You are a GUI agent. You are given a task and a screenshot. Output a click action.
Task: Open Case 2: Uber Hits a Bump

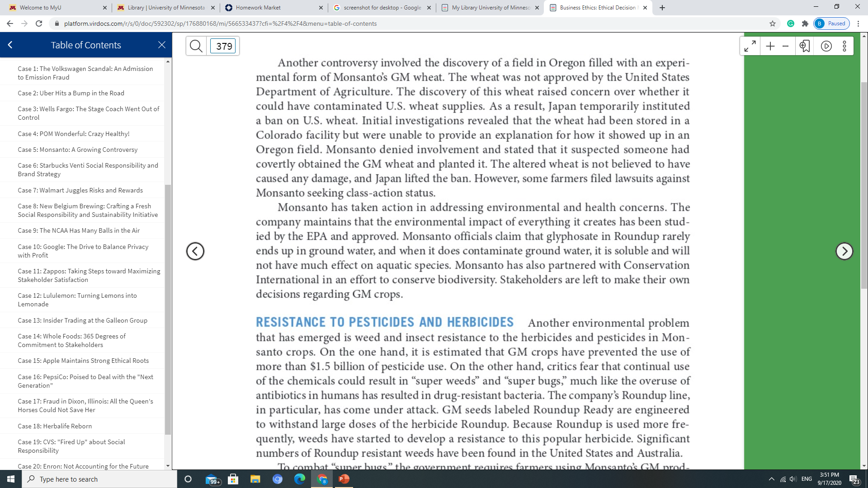[71, 93]
